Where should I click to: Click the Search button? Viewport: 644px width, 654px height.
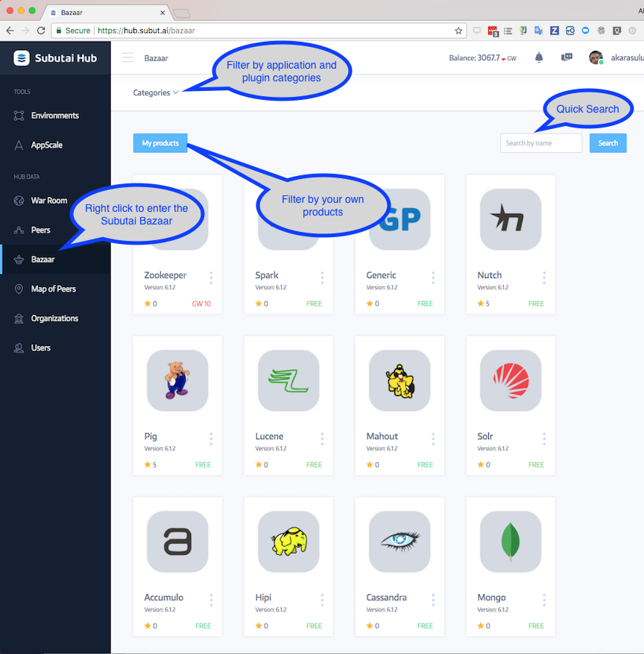click(x=607, y=143)
